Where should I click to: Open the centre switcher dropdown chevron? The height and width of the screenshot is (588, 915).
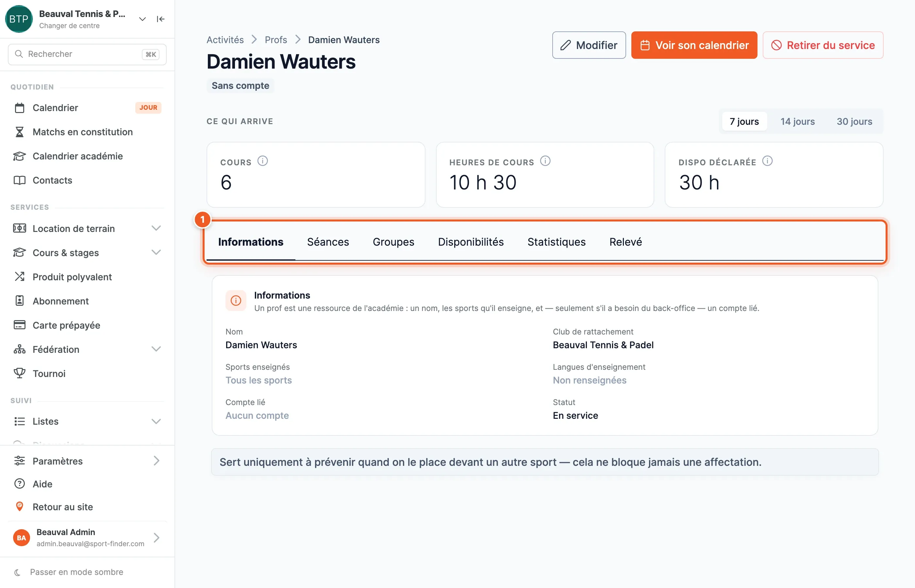point(142,19)
